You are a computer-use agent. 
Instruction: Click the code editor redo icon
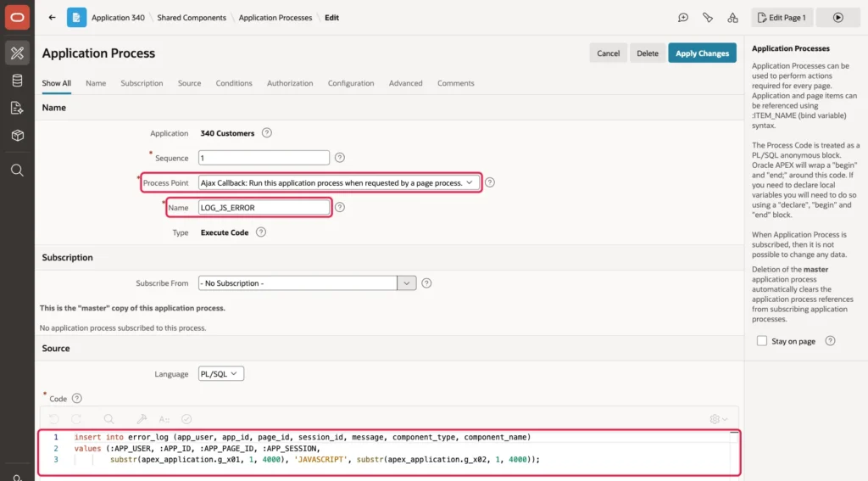(76, 419)
